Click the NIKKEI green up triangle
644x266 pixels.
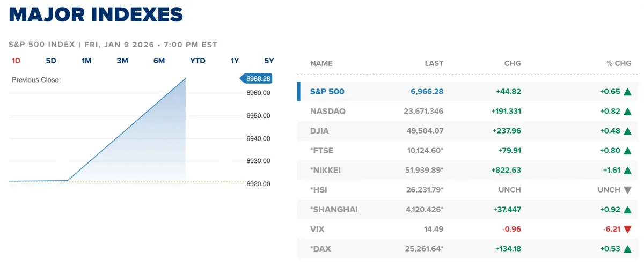coord(627,170)
